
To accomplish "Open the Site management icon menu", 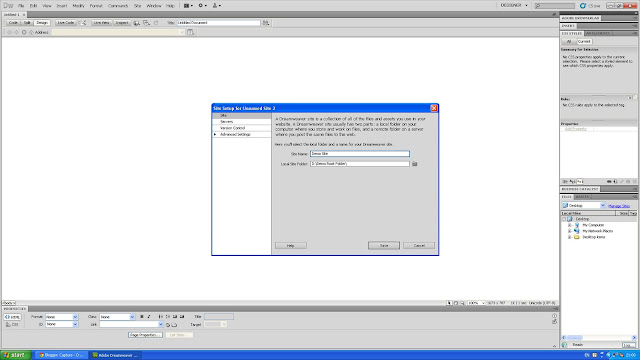I will coord(216,6).
